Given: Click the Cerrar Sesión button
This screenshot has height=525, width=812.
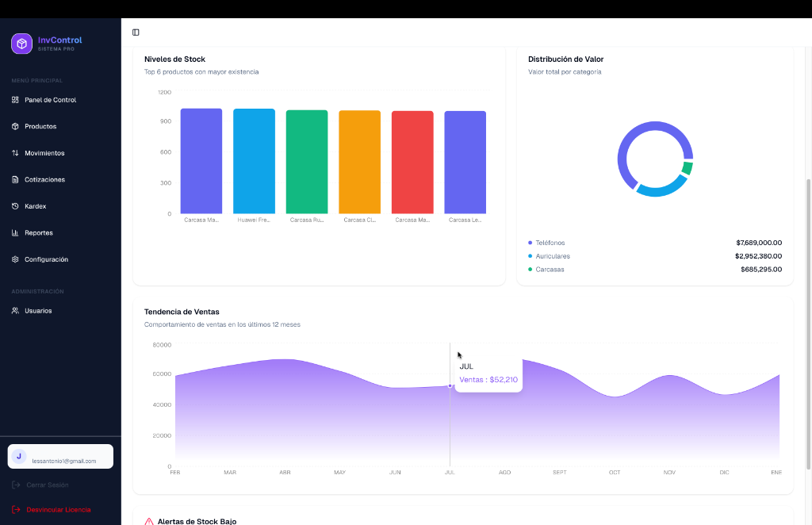Looking at the screenshot, I should pyautogui.click(x=47, y=485).
